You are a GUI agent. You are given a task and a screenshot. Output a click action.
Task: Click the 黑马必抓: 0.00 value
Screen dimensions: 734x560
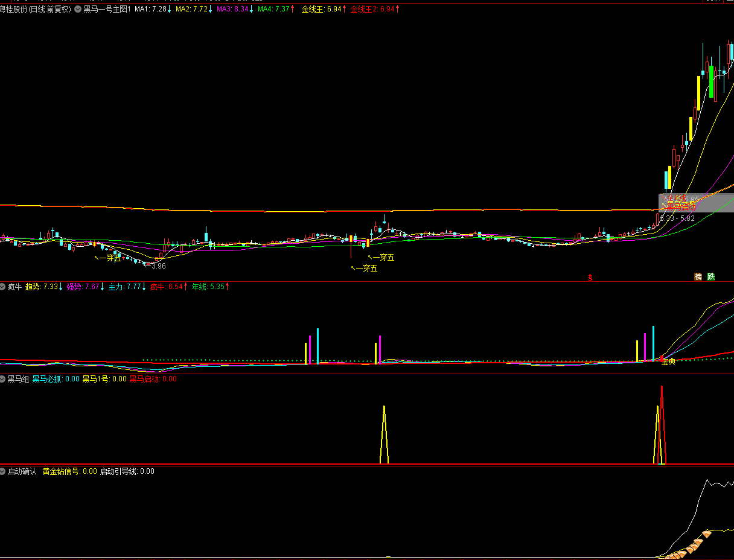coord(56,380)
